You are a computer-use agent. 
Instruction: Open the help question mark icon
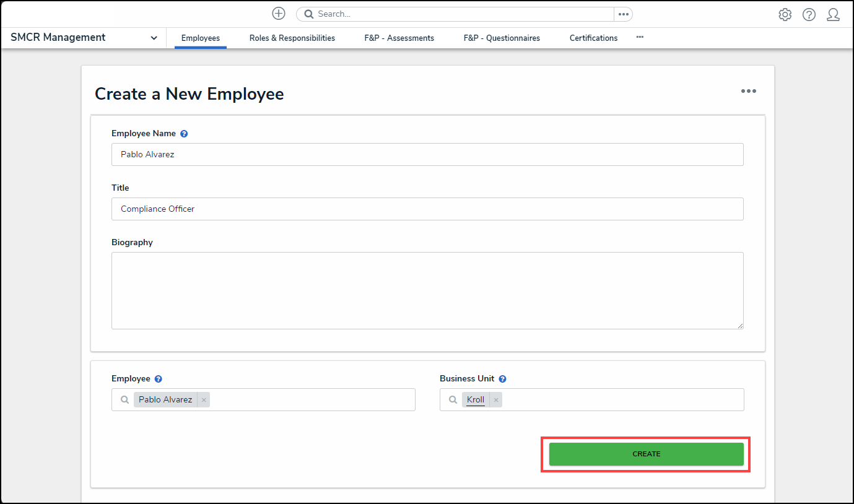pyautogui.click(x=809, y=15)
